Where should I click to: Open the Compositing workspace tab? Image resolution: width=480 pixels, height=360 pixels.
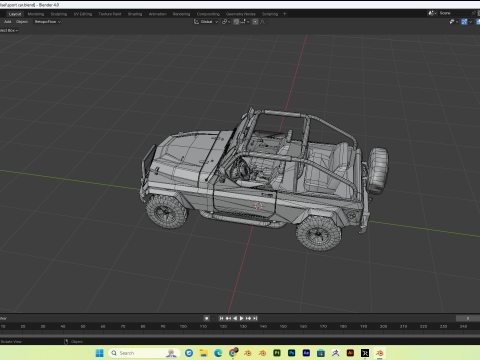click(x=208, y=14)
